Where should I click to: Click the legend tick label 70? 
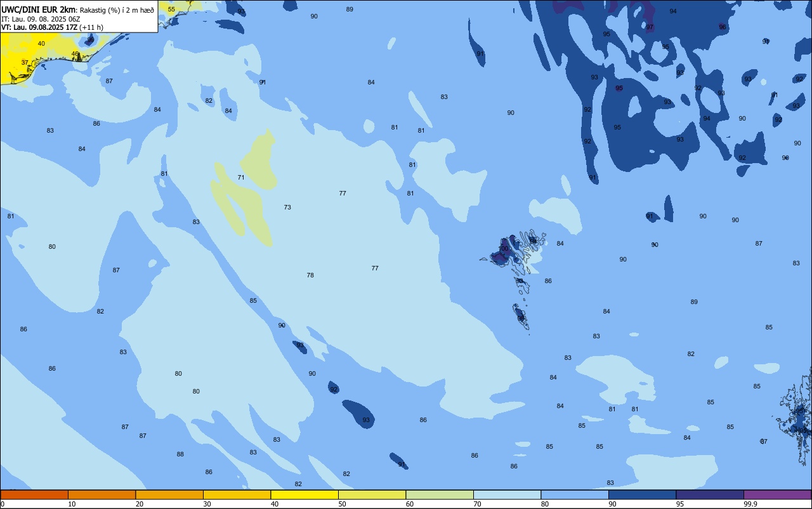click(x=477, y=504)
